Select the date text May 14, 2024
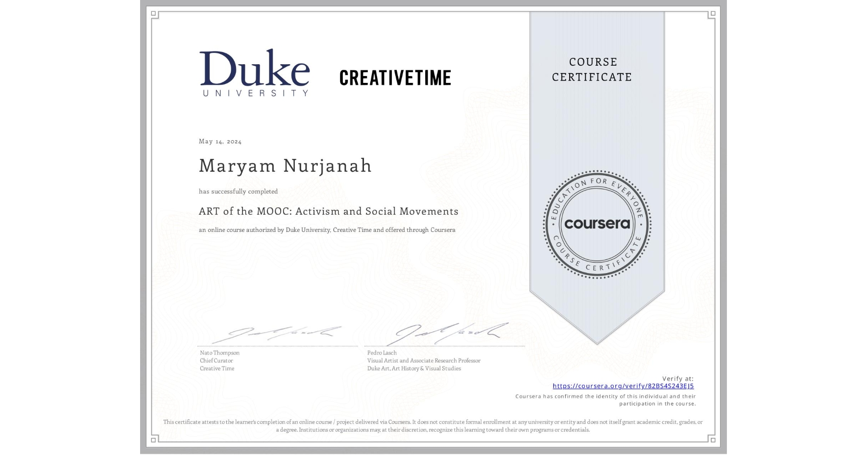 [x=220, y=141]
